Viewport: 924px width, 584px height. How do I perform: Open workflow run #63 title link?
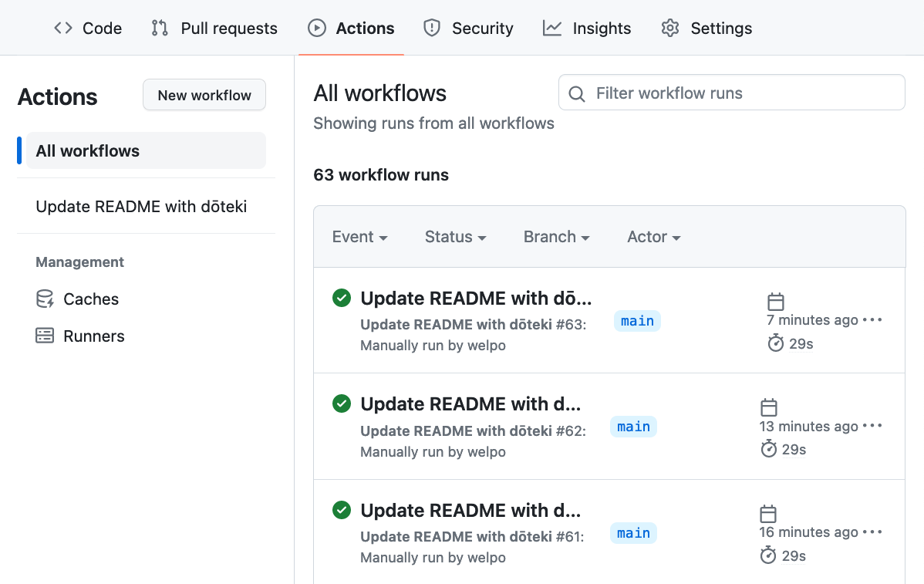point(476,299)
